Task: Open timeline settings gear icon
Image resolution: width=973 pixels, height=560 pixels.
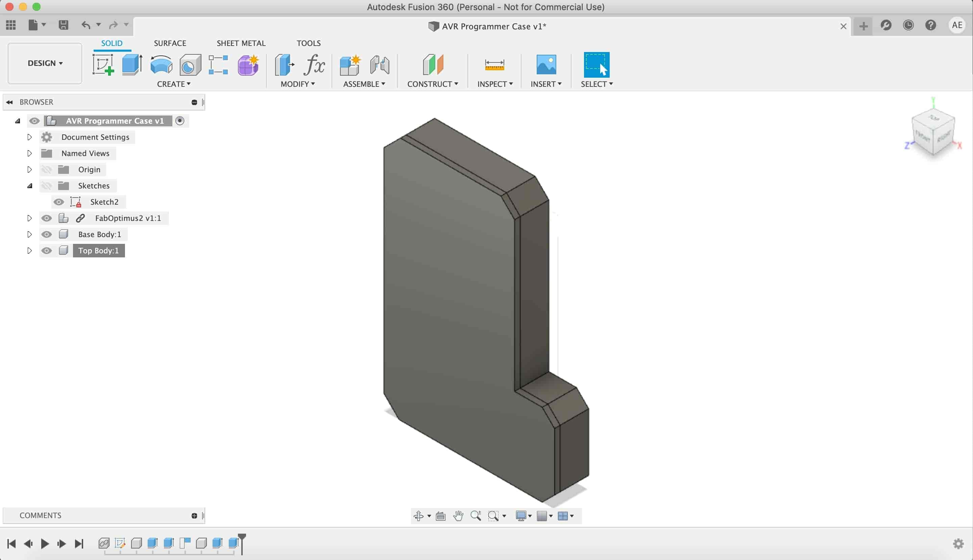Action: [958, 543]
